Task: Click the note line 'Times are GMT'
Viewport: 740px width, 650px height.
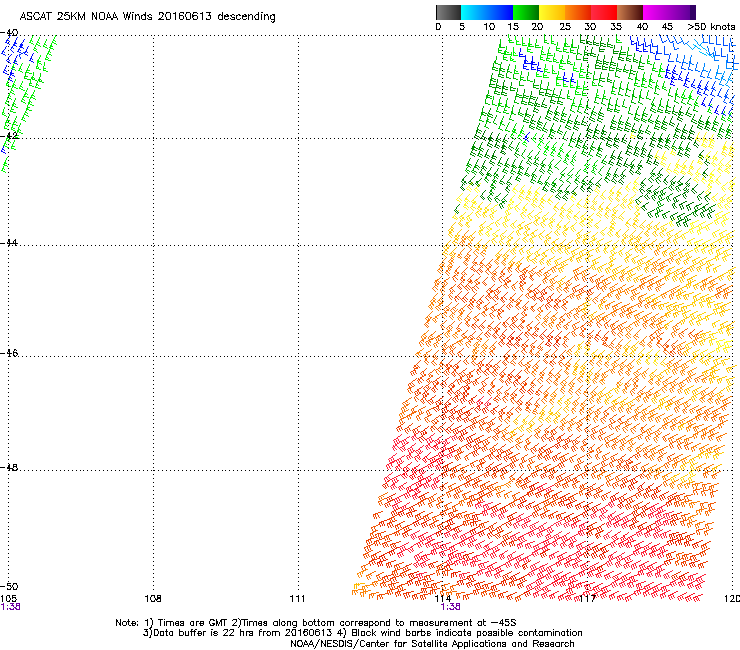Action: coord(316,623)
